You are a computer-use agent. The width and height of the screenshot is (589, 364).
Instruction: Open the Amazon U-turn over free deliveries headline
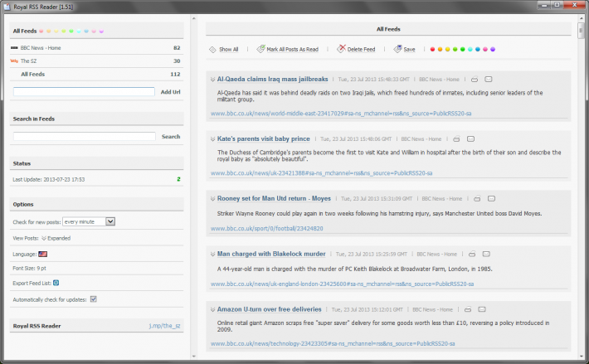(x=269, y=309)
